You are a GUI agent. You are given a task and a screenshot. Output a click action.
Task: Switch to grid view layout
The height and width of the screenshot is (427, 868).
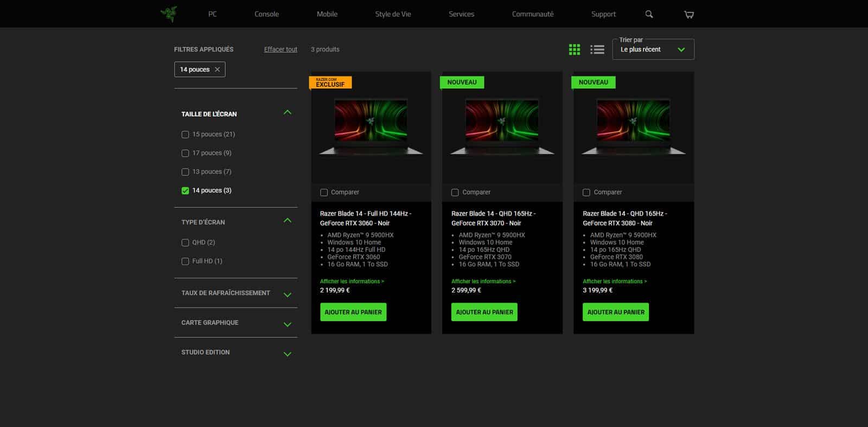[x=575, y=49]
